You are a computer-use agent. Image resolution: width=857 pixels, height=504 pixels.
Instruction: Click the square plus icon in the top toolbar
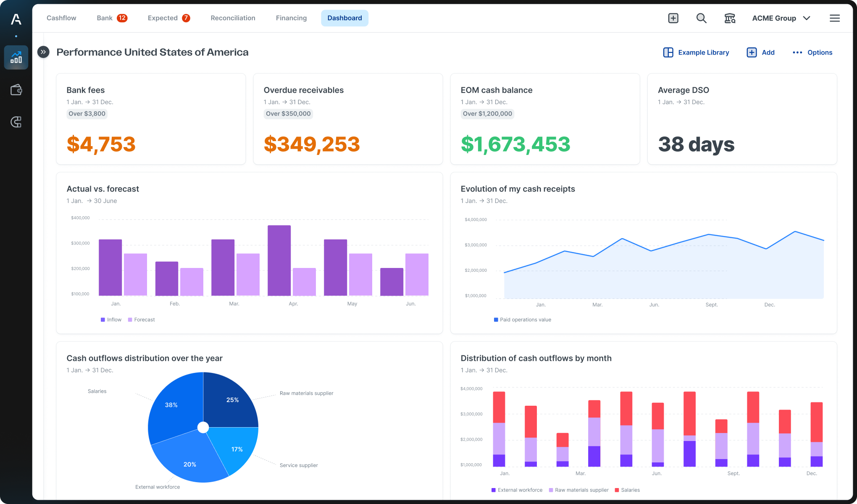pos(673,18)
